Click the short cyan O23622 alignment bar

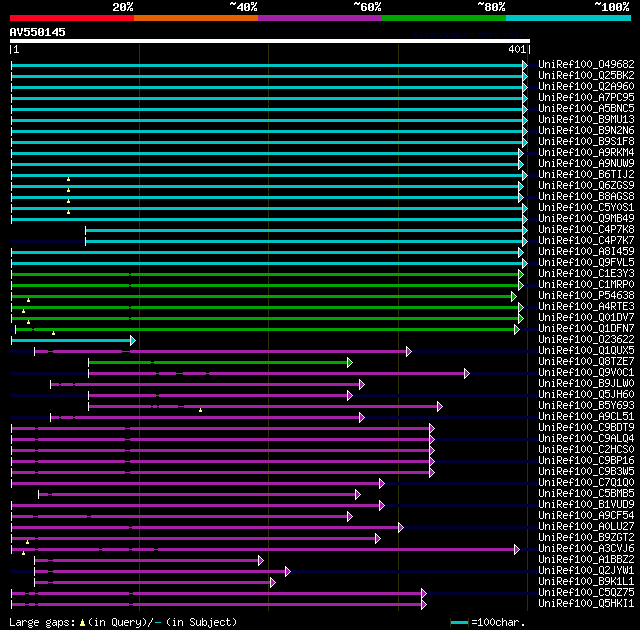click(71, 340)
